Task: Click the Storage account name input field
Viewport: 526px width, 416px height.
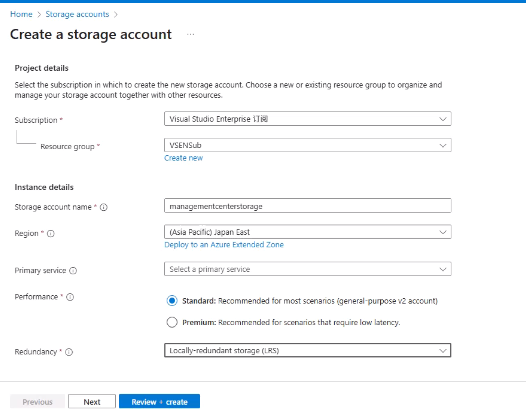Action: [x=308, y=206]
